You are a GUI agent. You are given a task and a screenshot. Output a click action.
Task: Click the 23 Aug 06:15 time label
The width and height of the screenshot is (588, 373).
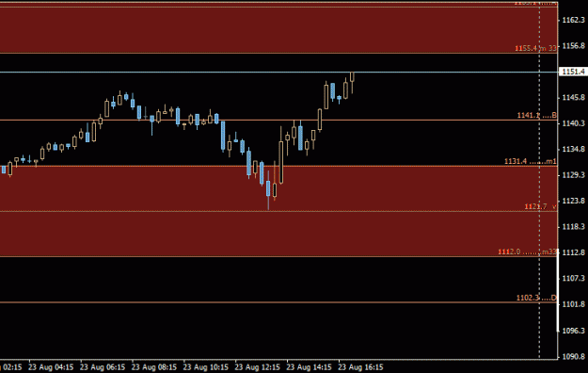(x=103, y=367)
